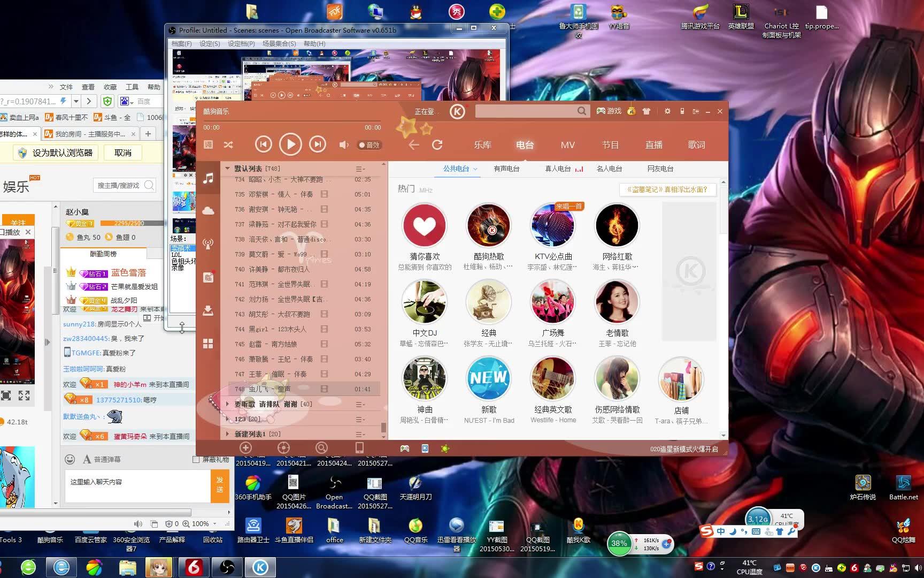This screenshot has height=578, width=924.
Task: Open the apps grid sidebar icon
Action: [208, 344]
